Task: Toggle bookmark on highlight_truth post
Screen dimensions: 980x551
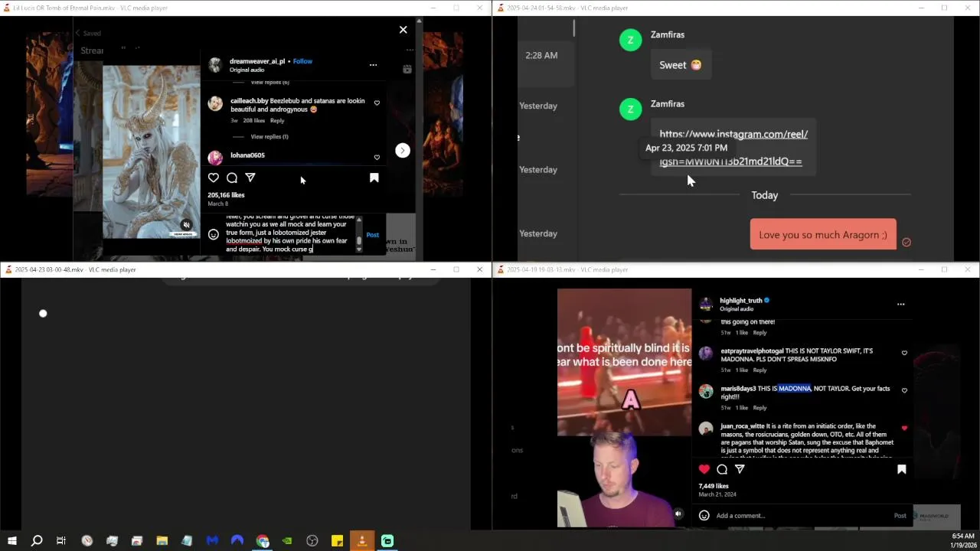Action: click(x=902, y=469)
